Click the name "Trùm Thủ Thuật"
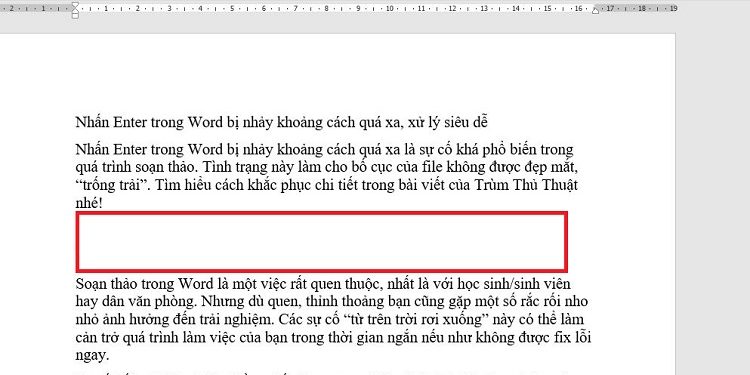 (x=526, y=185)
